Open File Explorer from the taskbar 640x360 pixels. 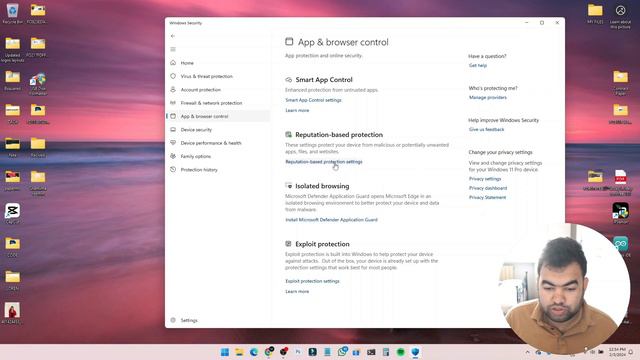click(239, 352)
